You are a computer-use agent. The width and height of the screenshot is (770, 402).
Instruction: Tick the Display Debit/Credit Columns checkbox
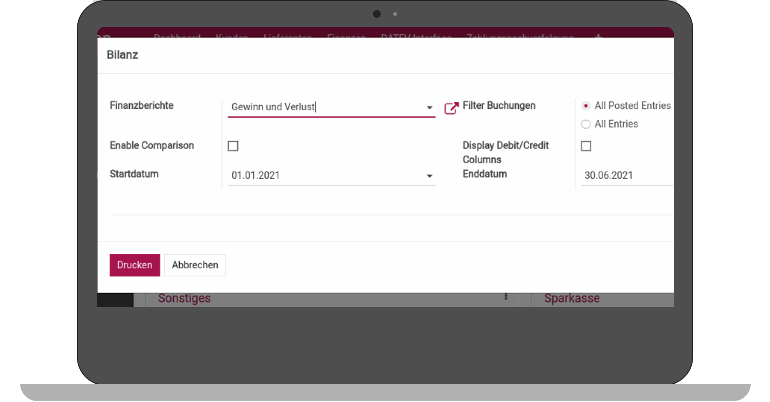click(586, 146)
